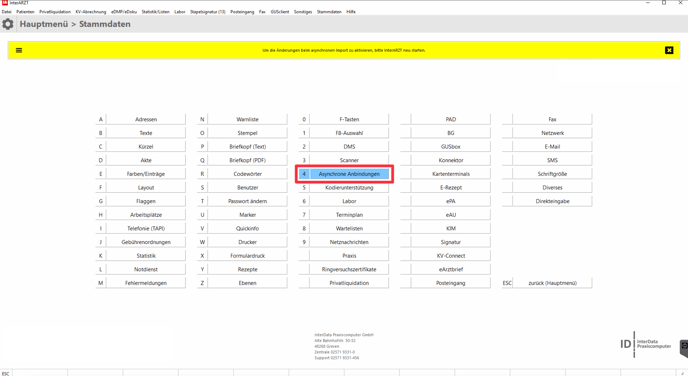Select the Netznachrichten button
This screenshot has width=688, height=376.
pos(349,242)
